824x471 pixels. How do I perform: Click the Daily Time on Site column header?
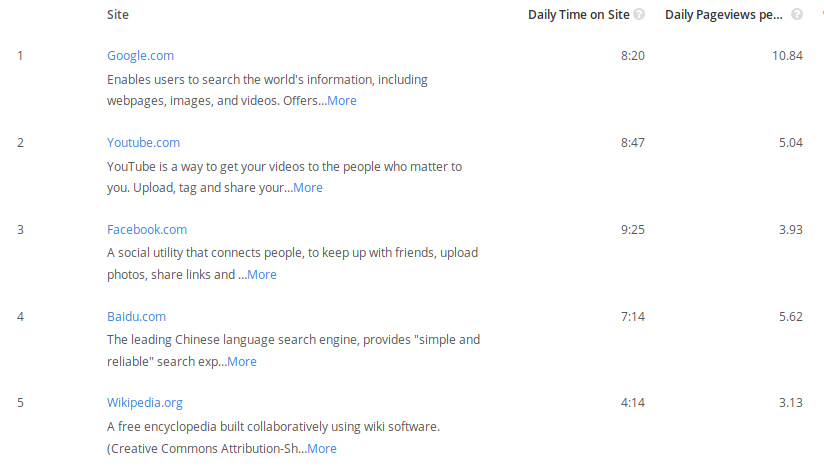(579, 15)
